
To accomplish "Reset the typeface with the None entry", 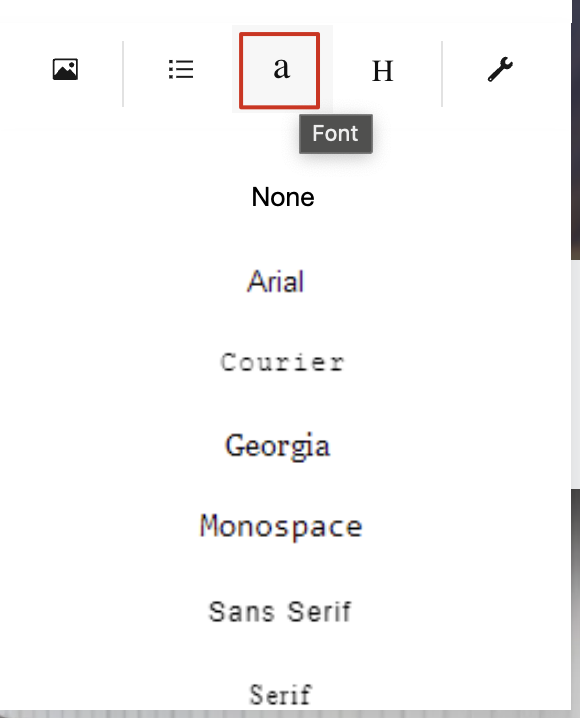I will [283, 197].
